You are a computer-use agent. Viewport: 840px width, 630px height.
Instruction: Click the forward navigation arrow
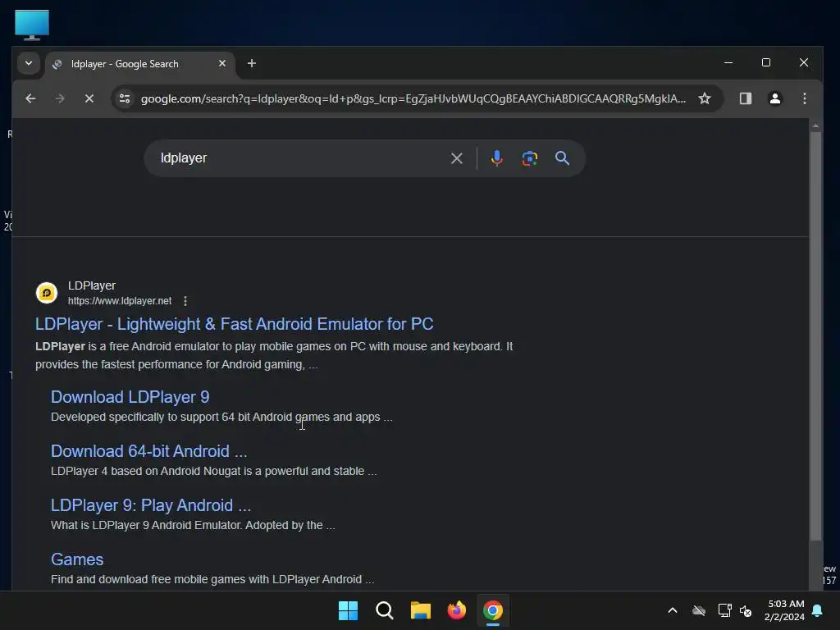[x=60, y=98]
